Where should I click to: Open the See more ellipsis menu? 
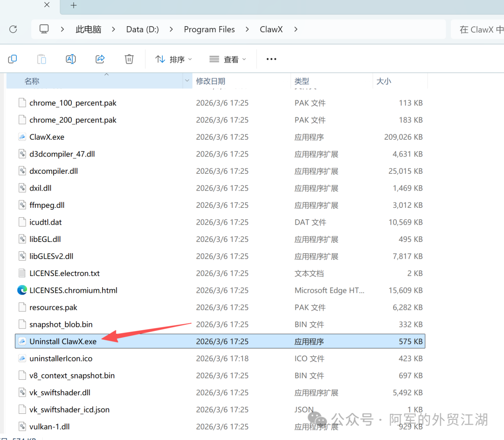[x=271, y=59]
